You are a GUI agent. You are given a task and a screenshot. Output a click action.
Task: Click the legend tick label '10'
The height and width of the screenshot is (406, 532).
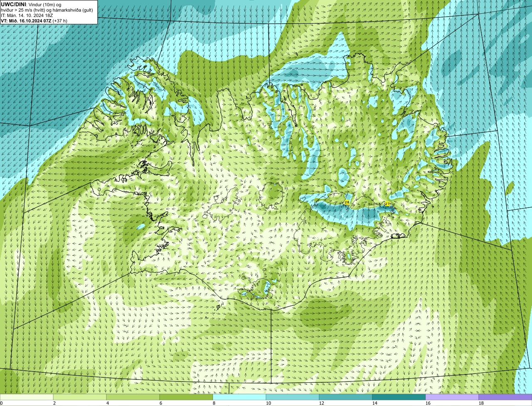pyautogui.click(x=268, y=403)
